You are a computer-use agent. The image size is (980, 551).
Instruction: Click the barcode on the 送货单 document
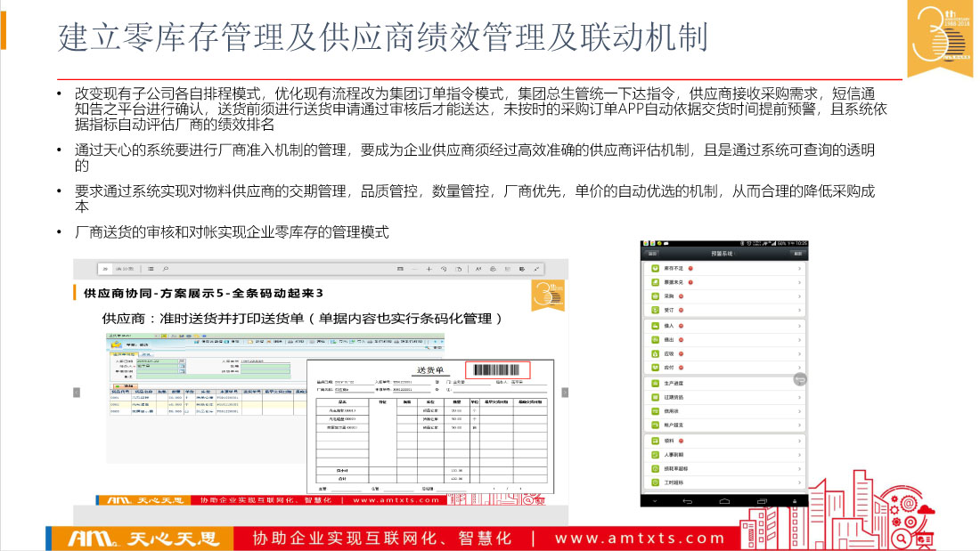click(x=499, y=369)
